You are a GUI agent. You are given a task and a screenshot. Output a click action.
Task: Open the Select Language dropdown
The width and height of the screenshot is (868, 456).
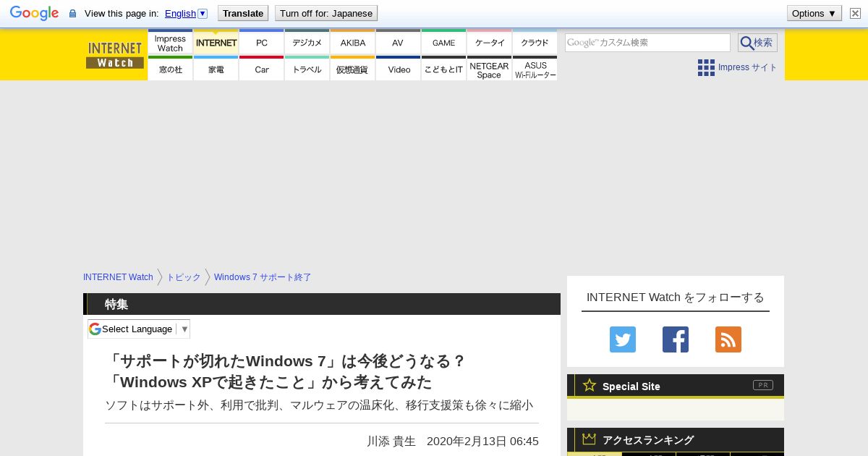[139, 329]
